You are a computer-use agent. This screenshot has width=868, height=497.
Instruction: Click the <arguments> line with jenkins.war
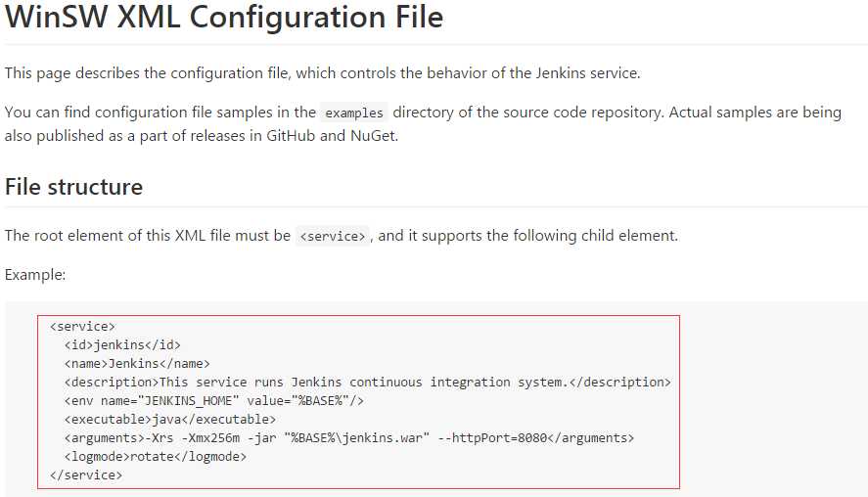(348, 437)
